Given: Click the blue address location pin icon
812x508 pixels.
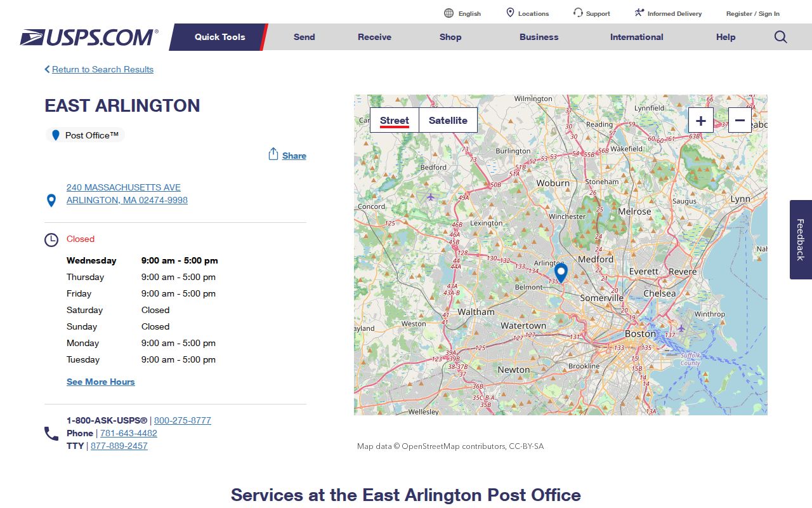Looking at the screenshot, I should coord(51,201).
